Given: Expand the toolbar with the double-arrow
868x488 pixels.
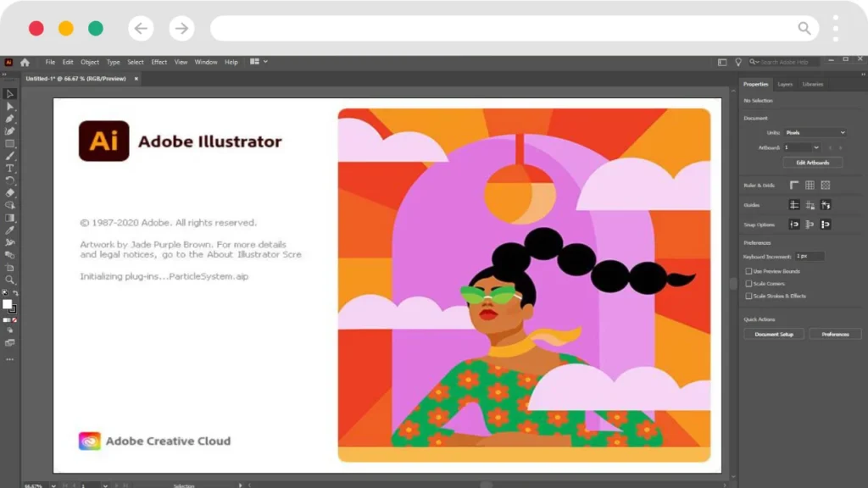Looking at the screenshot, I should pos(4,75).
